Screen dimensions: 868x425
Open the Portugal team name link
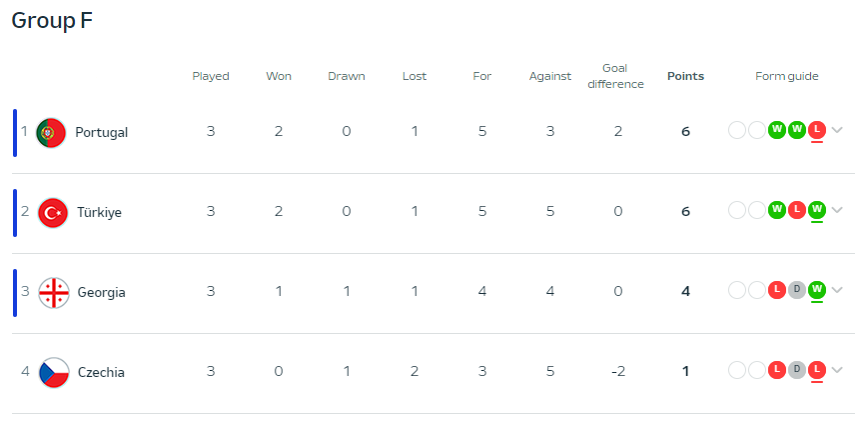[101, 133]
